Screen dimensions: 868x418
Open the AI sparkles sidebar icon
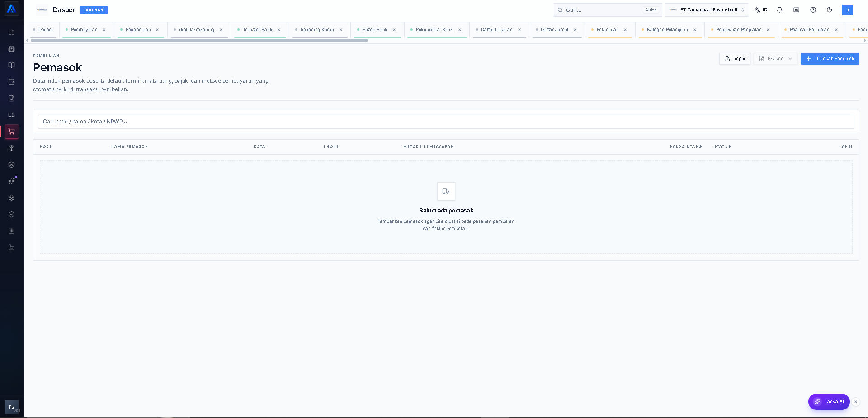pos(12,181)
